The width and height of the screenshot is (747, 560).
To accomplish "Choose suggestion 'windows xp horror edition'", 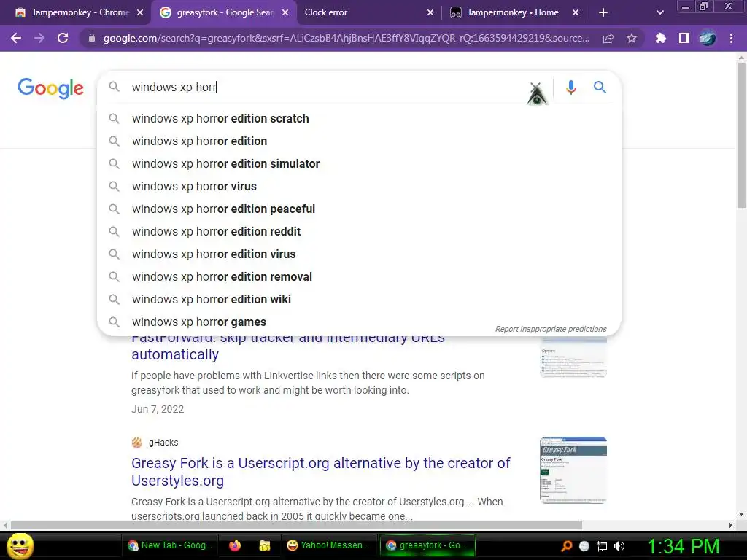I will pos(359,141).
